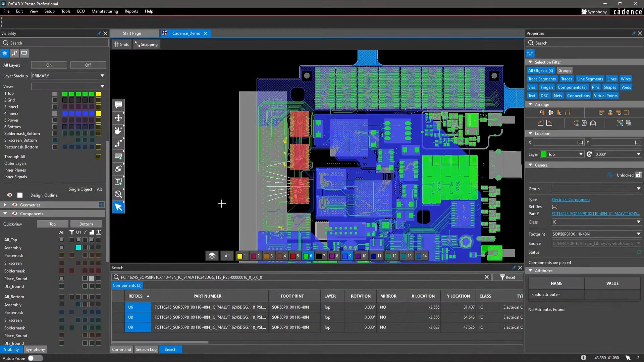This screenshot has height=362, width=644.
Task: Collapse the Selection Filter section
Action: click(530, 62)
